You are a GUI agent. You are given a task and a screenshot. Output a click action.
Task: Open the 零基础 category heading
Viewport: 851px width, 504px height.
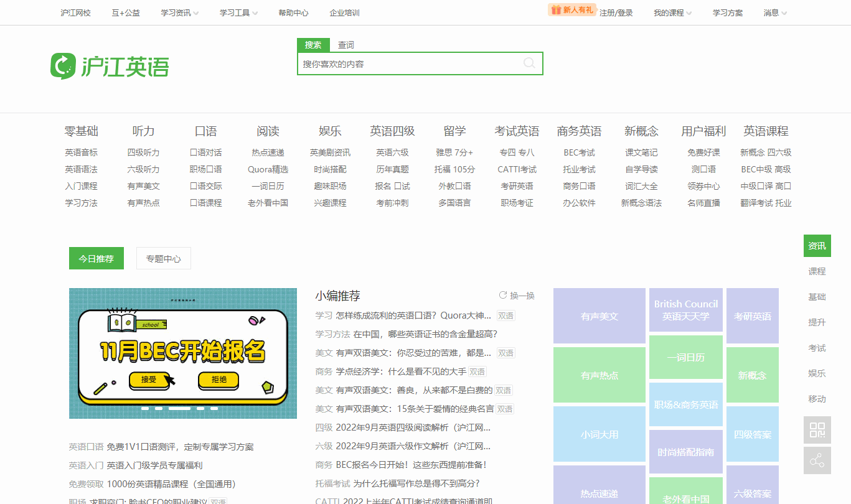pyautogui.click(x=82, y=131)
